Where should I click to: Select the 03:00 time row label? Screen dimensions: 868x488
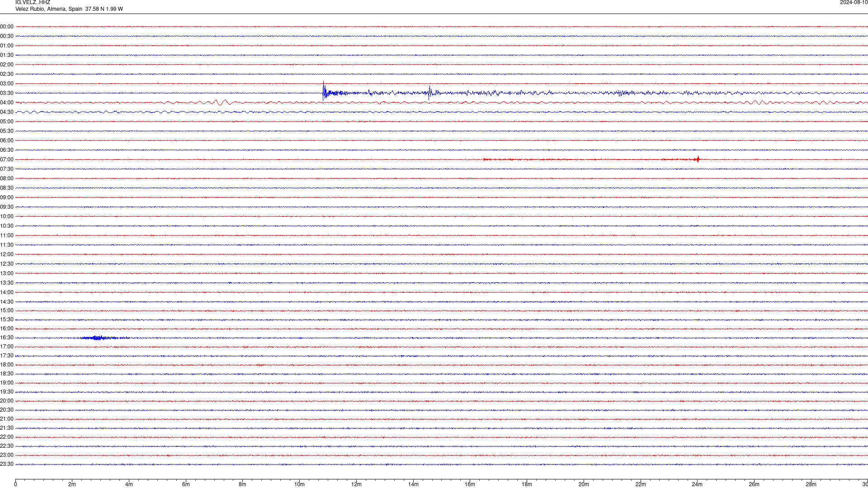pyautogui.click(x=7, y=84)
